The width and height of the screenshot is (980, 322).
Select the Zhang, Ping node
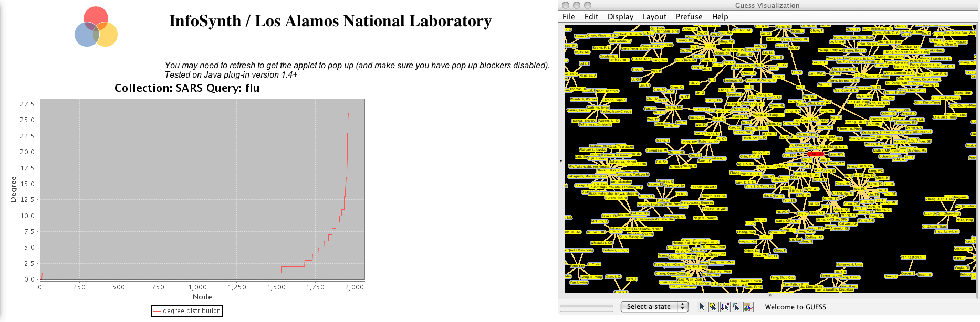(x=965, y=220)
